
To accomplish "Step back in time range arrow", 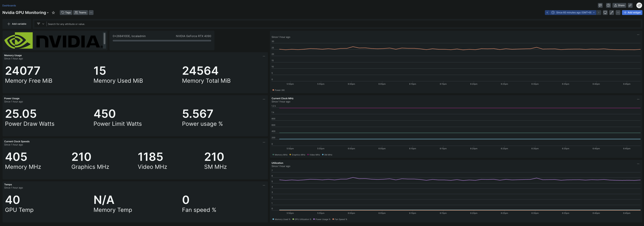I will [x=547, y=13].
